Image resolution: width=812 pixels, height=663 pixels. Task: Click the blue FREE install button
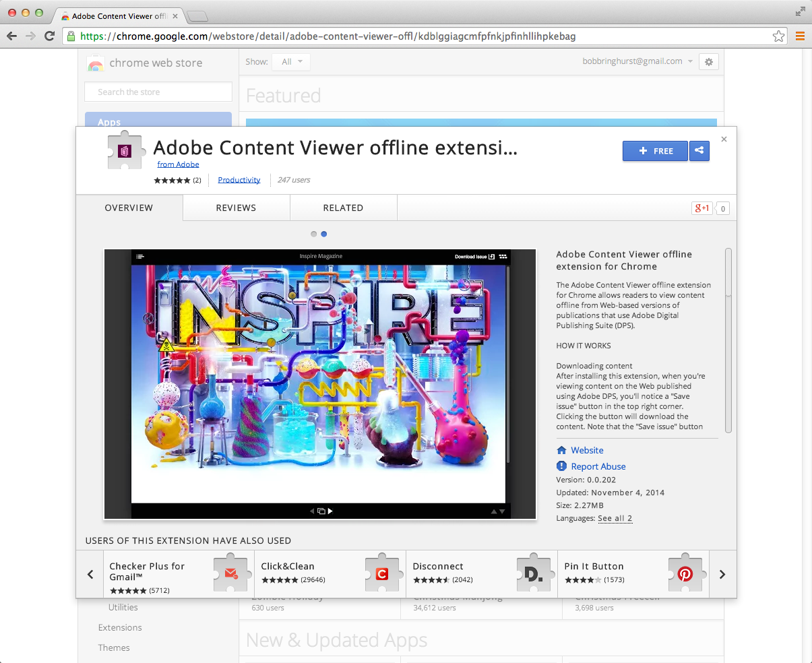(x=655, y=151)
